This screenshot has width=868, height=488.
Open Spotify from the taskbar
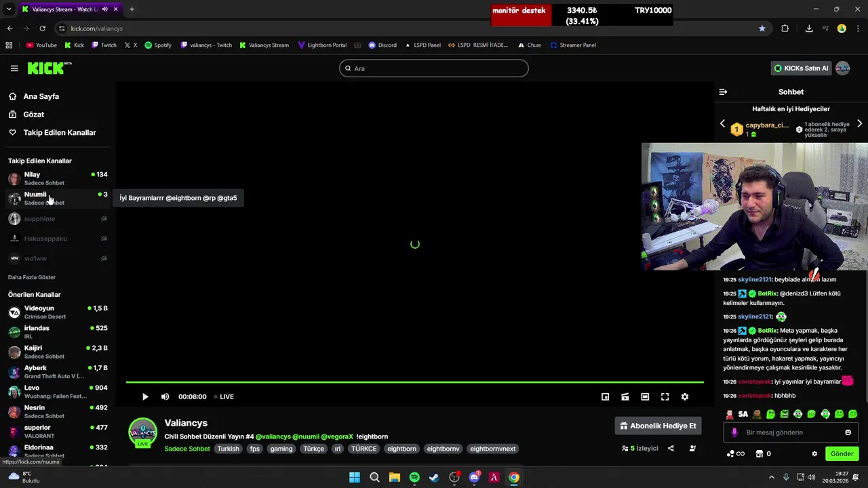click(x=414, y=477)
